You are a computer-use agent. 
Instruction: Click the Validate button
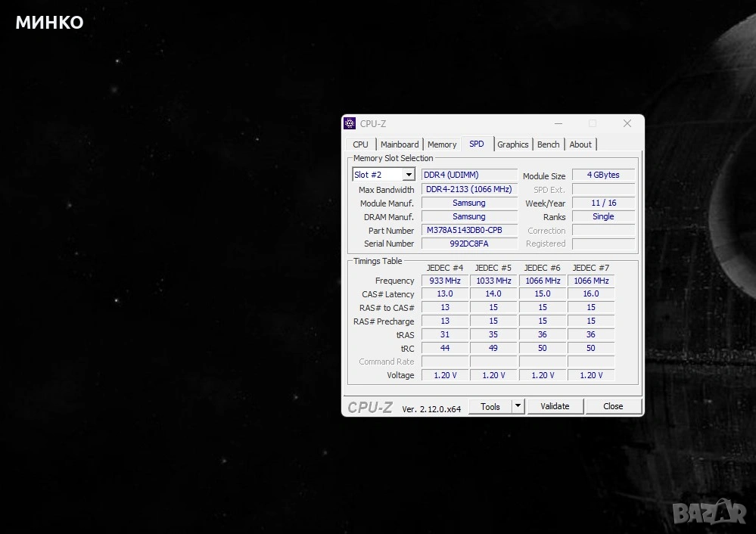tap(555, 406)
